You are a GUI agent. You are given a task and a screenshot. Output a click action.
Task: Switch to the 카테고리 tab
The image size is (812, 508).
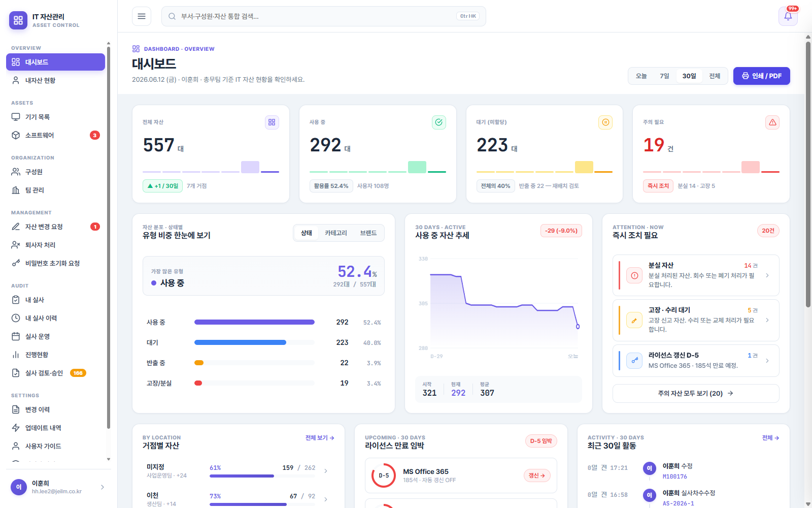(336, 233)
